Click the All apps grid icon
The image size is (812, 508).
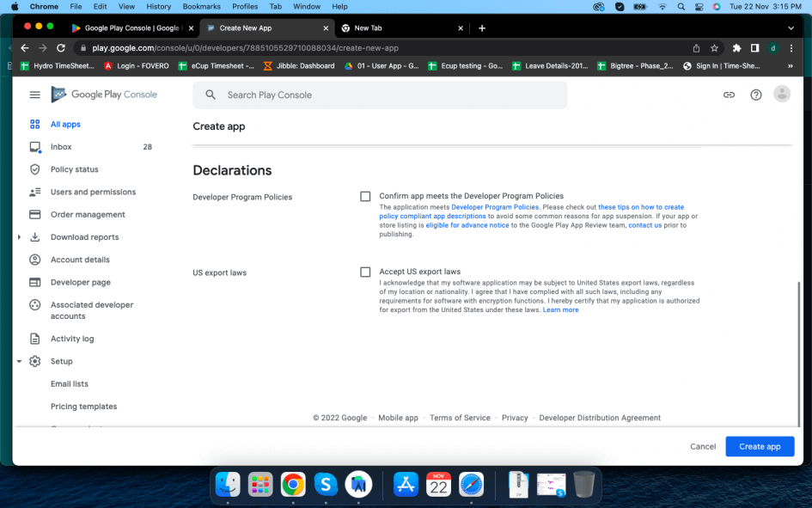pyautogui.click(x=35, y=125)
